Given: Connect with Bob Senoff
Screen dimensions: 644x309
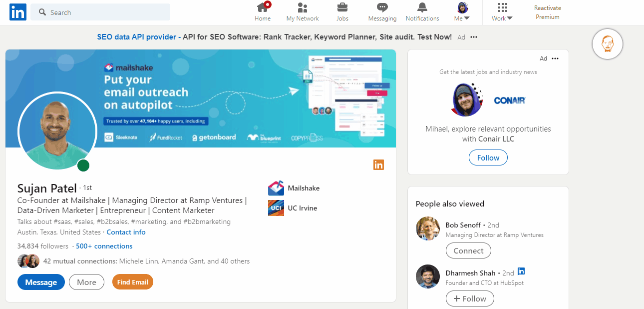Looking at the screenshot, I should (468, 250).
